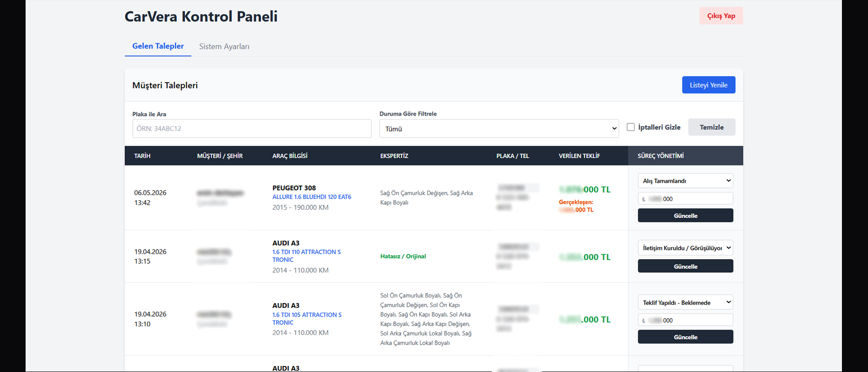Click the ALLURE 1.6 BLUEHDI 120 EAT6 link
The height and width of the screenshot is (372, 868).
312,197
